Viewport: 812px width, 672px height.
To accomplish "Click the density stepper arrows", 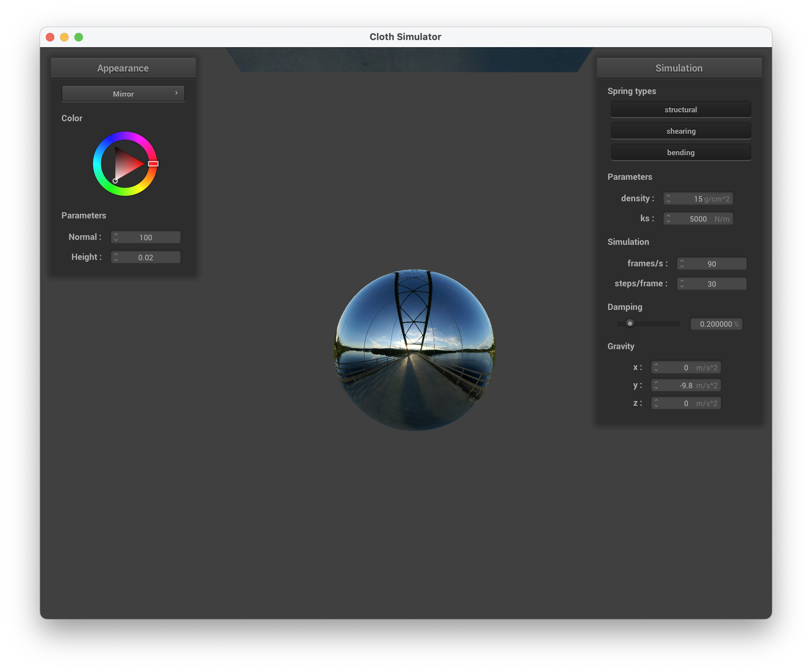I will coord(668,198).
